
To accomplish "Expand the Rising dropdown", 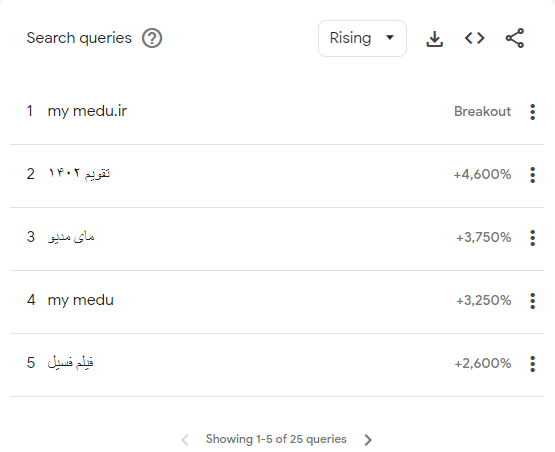I will point(362,38).
